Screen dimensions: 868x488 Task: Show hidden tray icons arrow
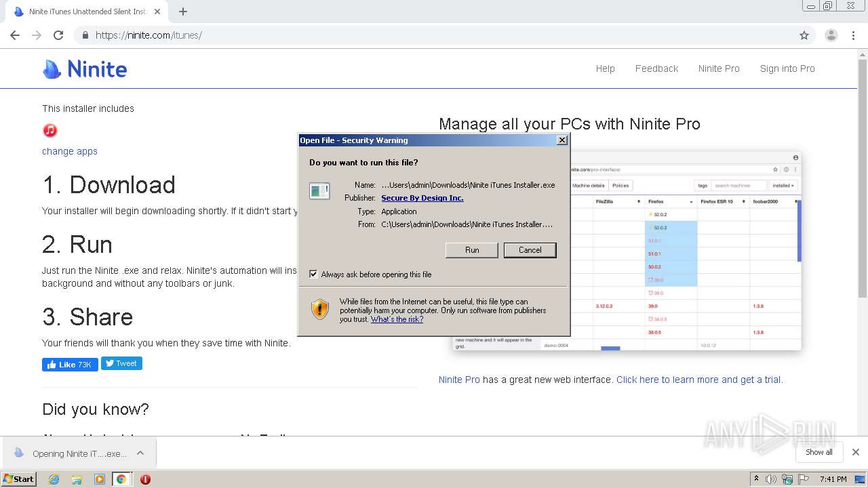756,479
